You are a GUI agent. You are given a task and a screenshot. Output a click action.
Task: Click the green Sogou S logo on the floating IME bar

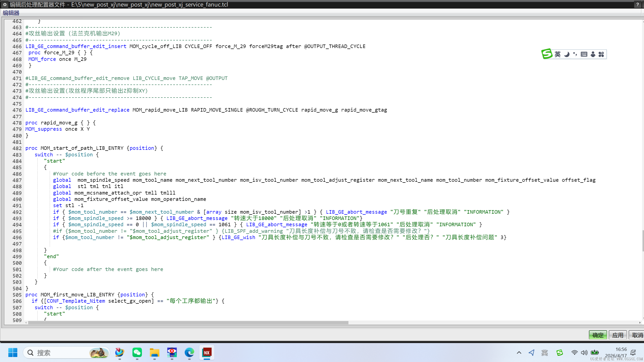point(547,54)
